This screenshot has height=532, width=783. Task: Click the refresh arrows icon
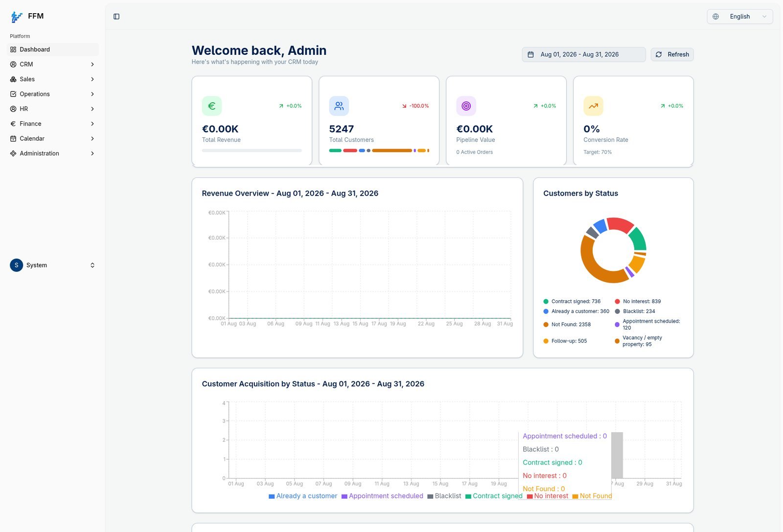[659, 55]
